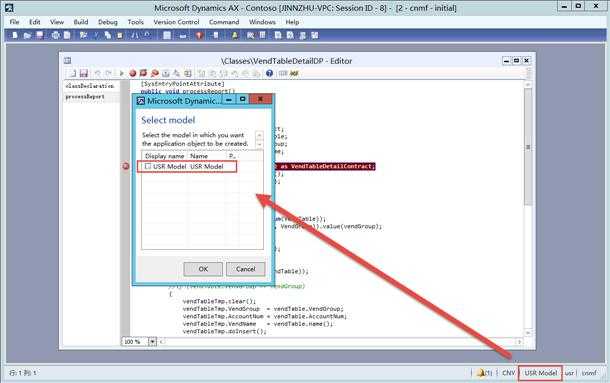Click the horizontal scroll right arrow in editor

click(519, 342)
